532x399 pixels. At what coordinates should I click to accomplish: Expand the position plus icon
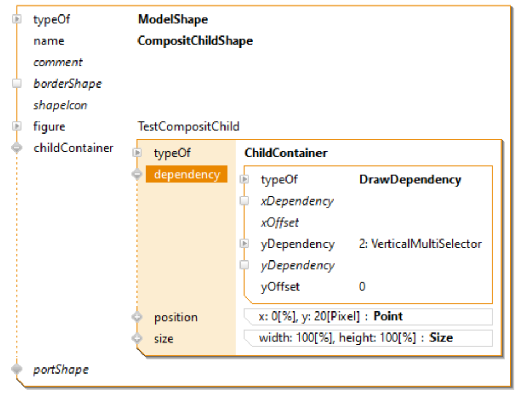137,317
